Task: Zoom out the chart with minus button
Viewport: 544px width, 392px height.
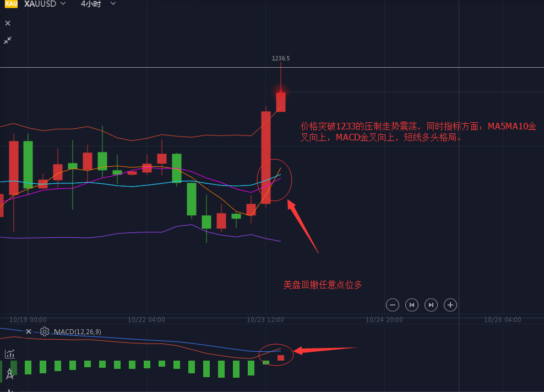Action: (393, 304)
